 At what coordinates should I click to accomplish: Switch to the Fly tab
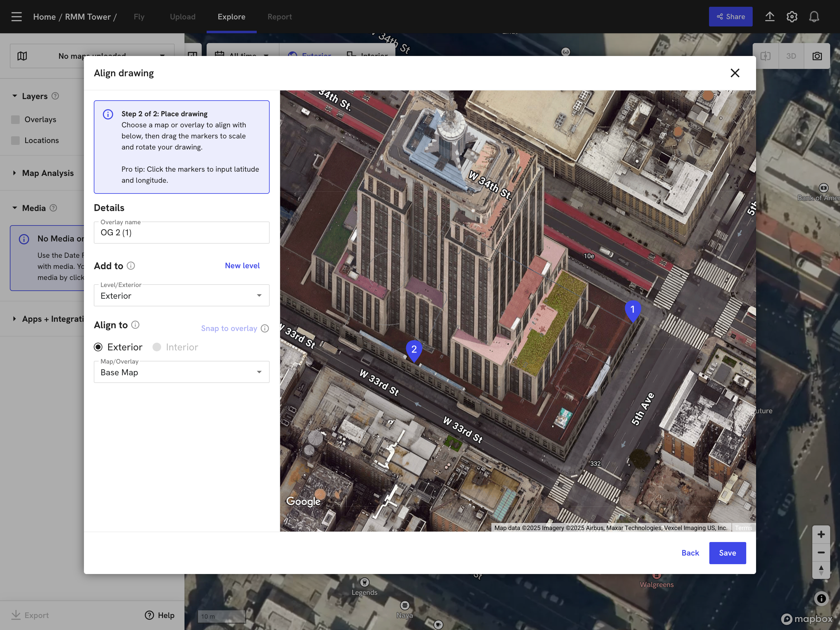139,16
